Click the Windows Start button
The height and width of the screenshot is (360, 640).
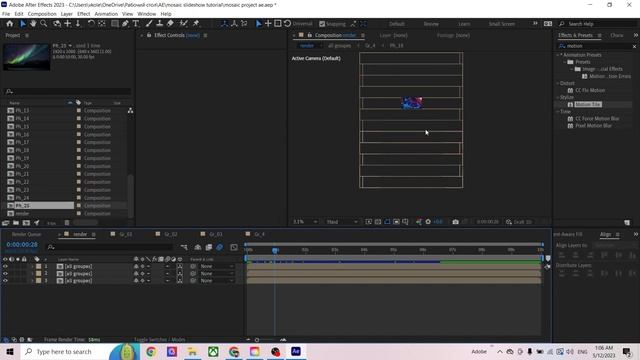[10, 351]
